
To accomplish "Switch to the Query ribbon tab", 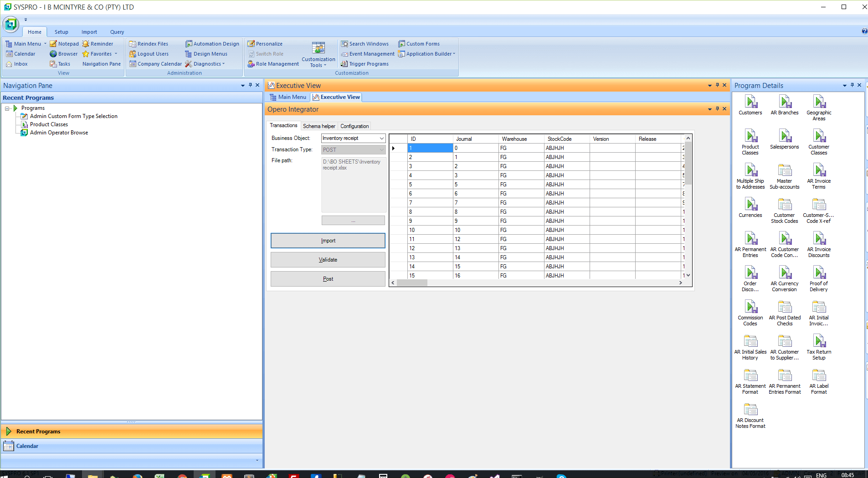I will pyautogui.click(x=117, y=32).
